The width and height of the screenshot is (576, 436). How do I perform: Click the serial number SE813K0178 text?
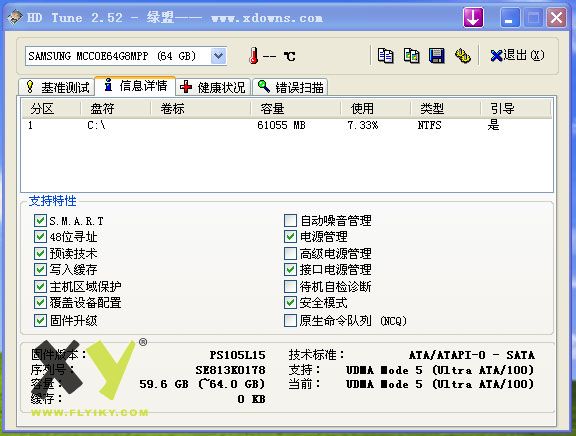click(x=230, y=370)
